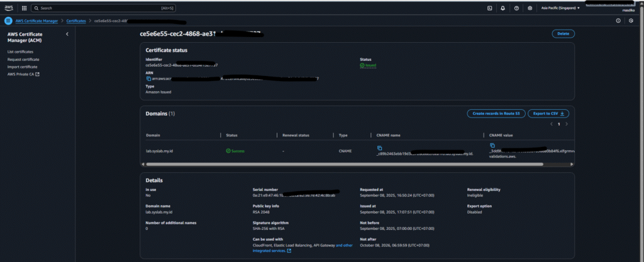
Task: Click Create records in Route 53
Action: 496,114
